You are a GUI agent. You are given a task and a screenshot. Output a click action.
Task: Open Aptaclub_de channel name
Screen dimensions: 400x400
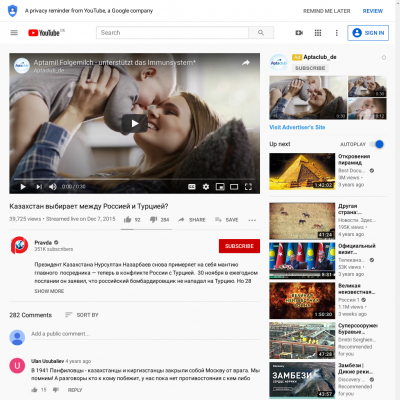[x=320, y=57]
